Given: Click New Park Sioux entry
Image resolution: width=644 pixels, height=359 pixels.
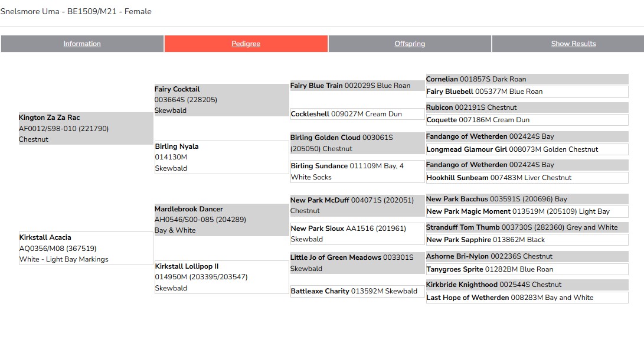Looking at the screenshot, I should click(317, 229).
